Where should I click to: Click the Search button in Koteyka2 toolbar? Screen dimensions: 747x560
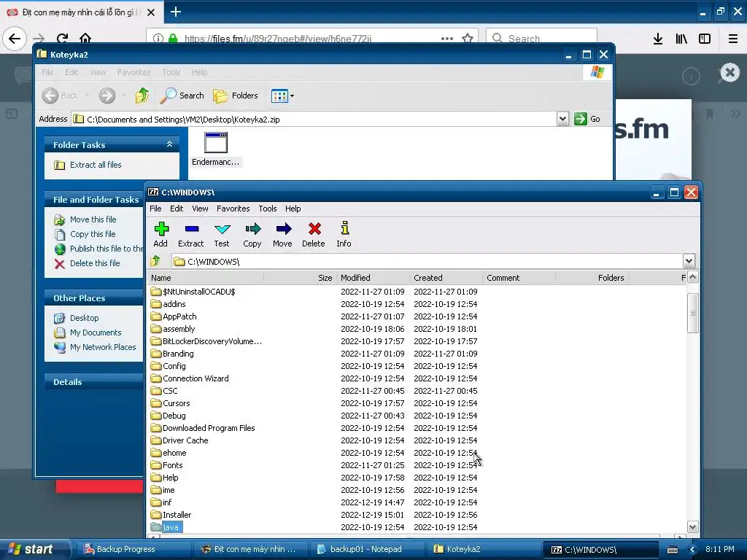(182, 96)
